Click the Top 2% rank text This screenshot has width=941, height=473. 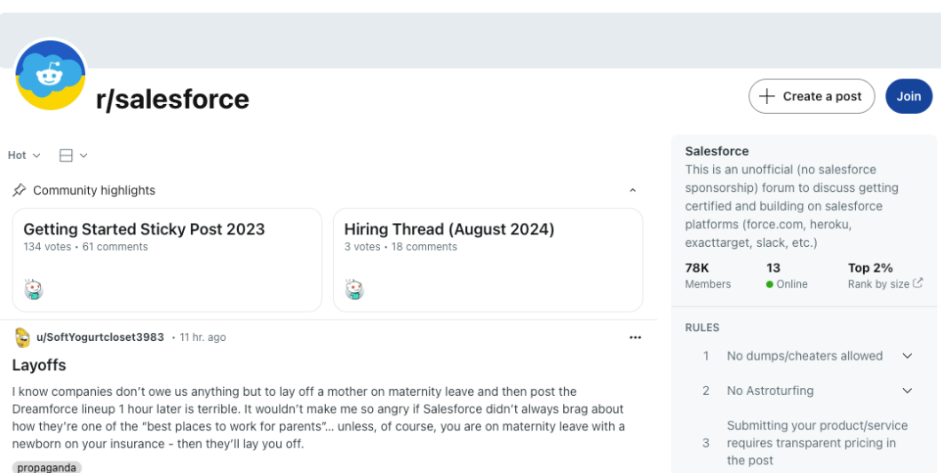[x=870, y=268]
